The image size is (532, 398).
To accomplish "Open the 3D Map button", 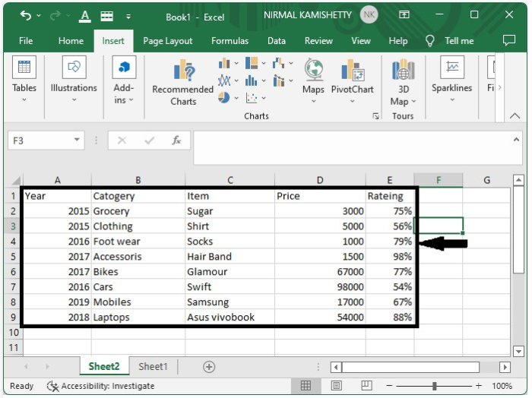I will (403, 82).
